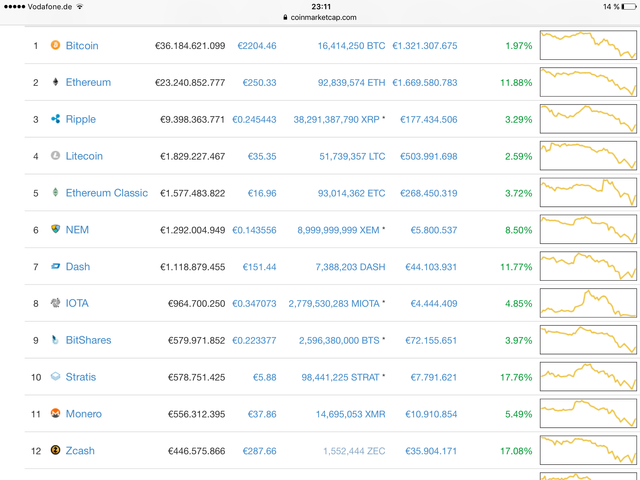
Task: Click Ripple price €0.245443
Action: [254, 120]
